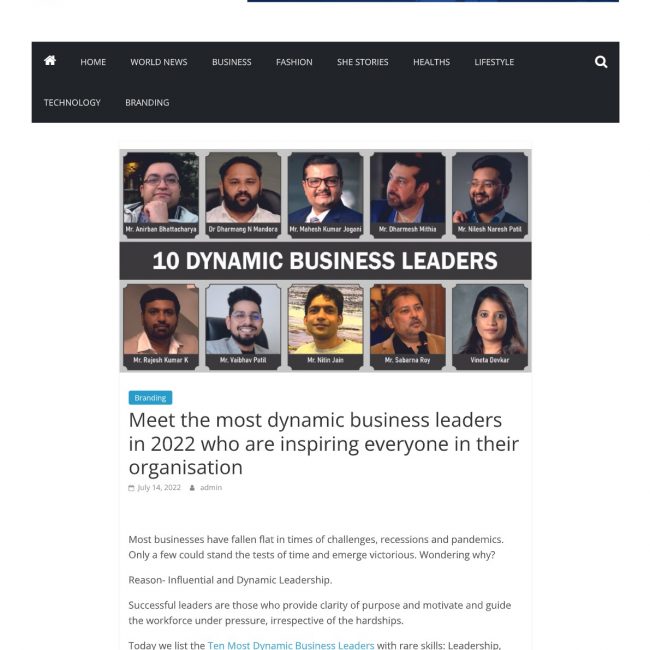The height and width of the screenshot is (650, 650).
Task: Go to TECHNOLOGY section
Action: 72,102
